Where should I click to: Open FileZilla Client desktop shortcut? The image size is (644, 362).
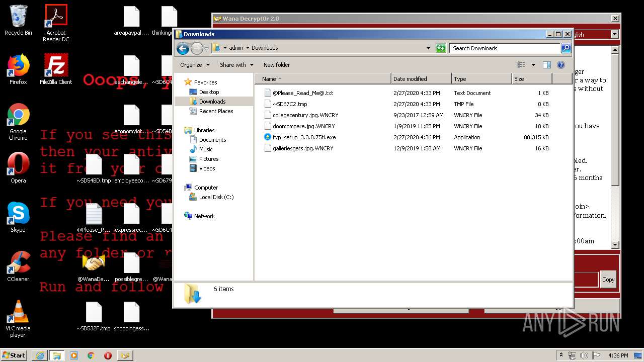(x=56, y=69)
